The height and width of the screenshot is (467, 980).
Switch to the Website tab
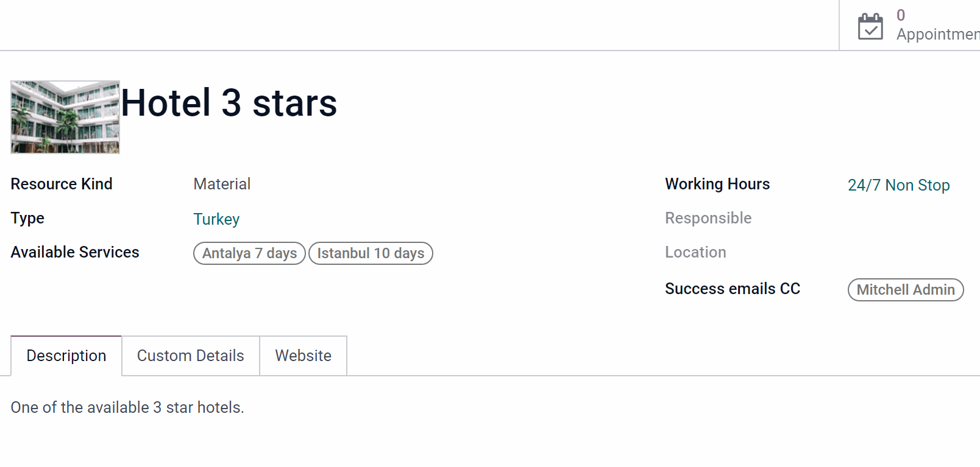click(x=304, y=356)
